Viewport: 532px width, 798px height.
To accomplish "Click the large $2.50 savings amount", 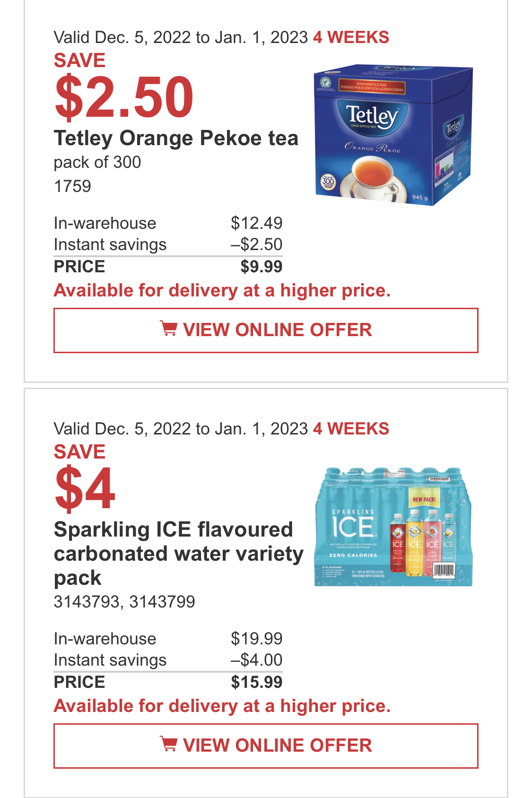I will (x=124, y=97).
